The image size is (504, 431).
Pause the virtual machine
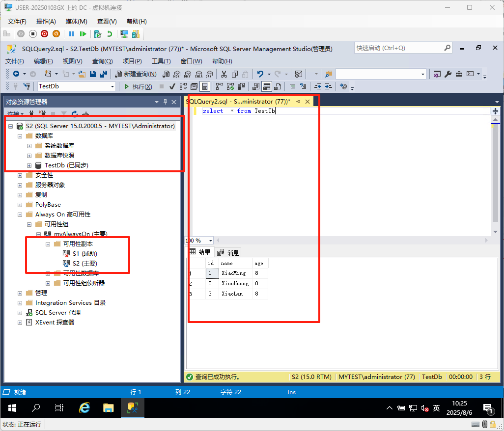pyautogui.click(x=71, y=34)
